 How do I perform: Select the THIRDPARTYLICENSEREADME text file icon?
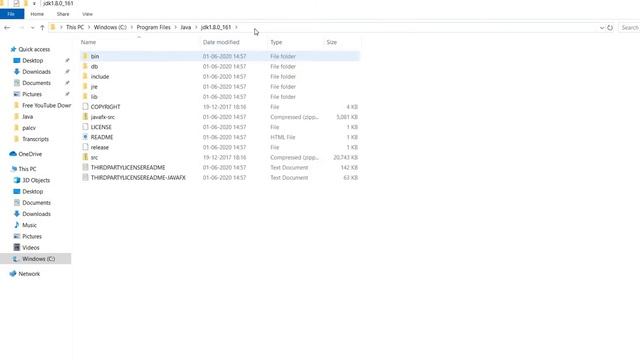[85, 167]
